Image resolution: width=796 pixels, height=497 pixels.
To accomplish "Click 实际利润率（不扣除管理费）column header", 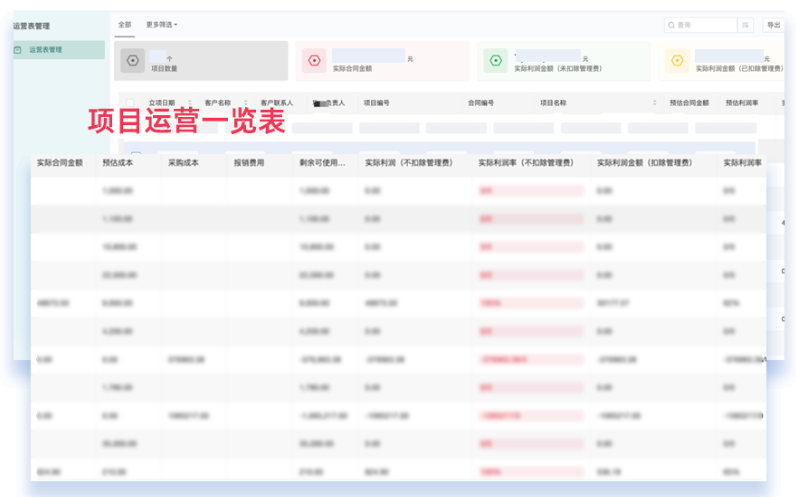I will click(526, 163).
